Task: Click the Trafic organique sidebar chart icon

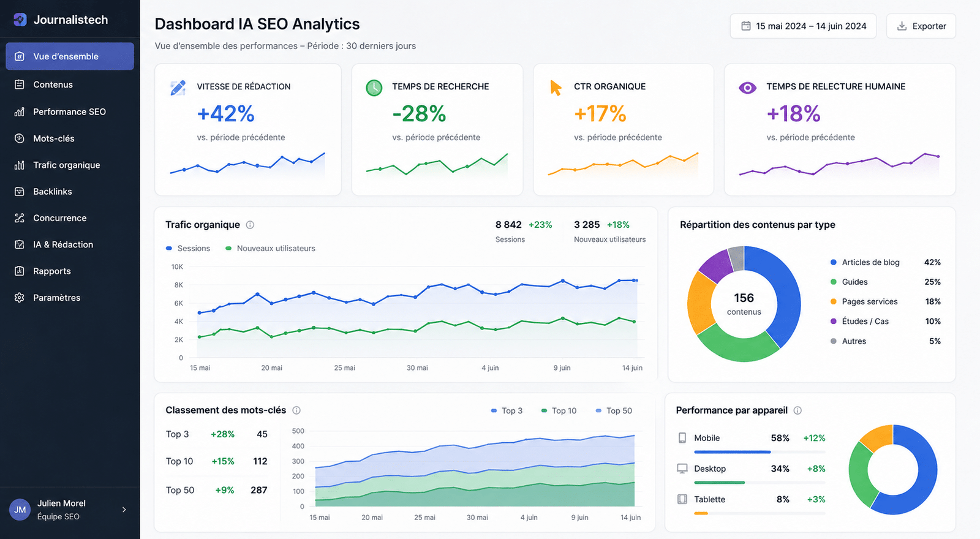Action: (20, 165)
